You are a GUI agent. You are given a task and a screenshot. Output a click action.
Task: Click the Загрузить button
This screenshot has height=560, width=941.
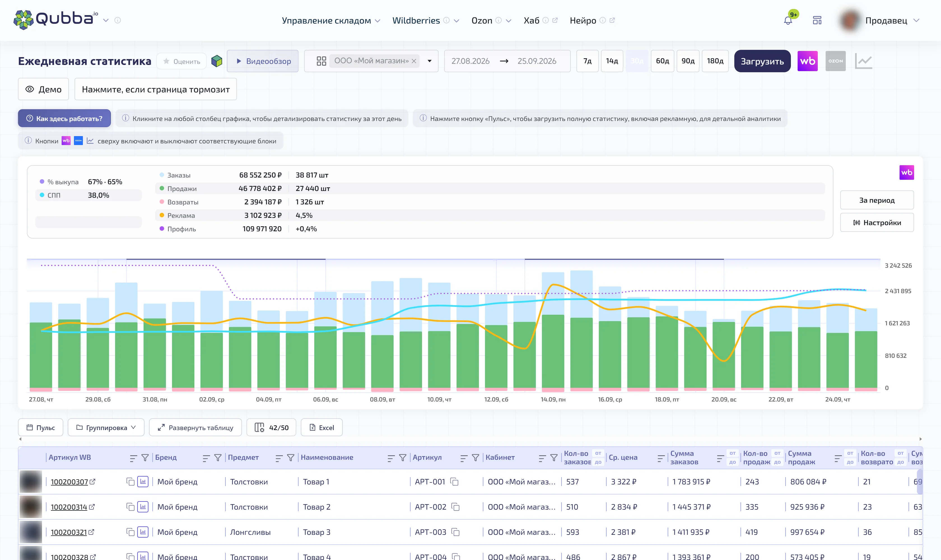pos(762,61)
